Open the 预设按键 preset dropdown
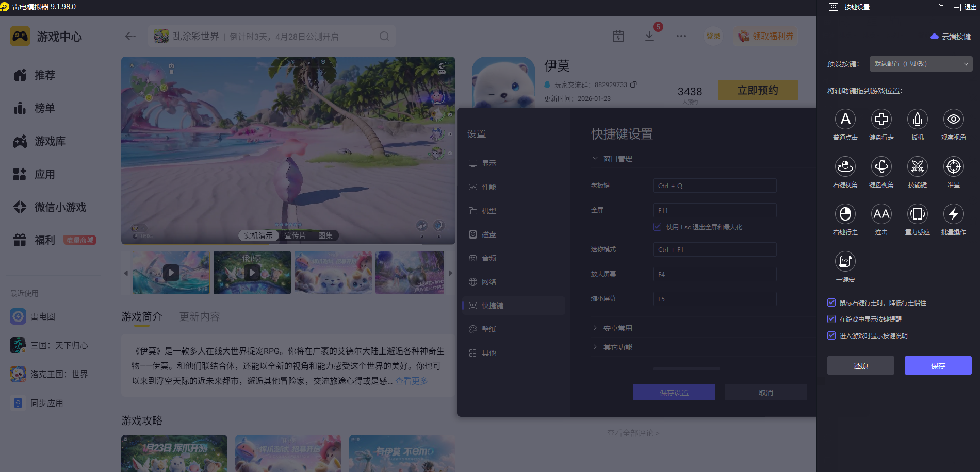The height and width of the screenshot is (472, 980). pyautogui.click(x=921, y=64)
